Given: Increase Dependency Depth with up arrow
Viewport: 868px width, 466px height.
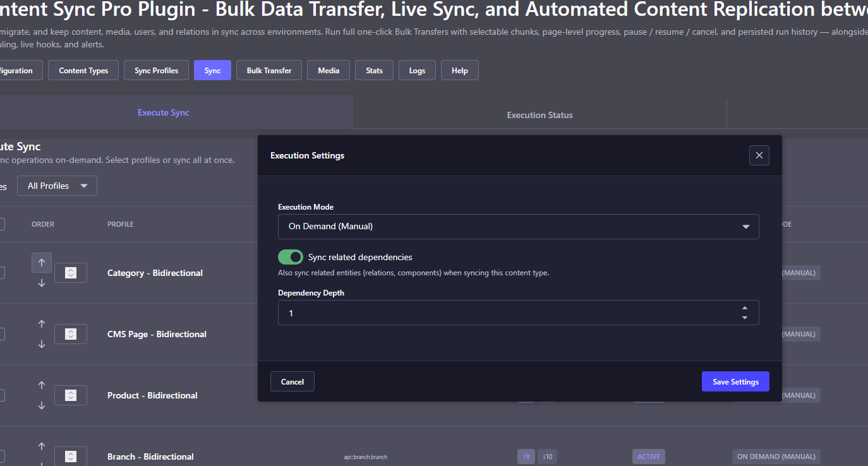Looking at the screenshot, I should click(745, 308).
